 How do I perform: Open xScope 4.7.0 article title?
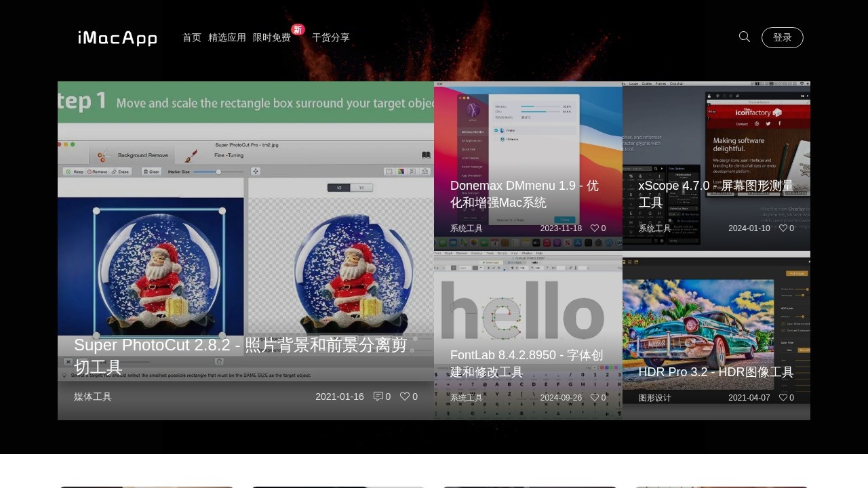715,194
